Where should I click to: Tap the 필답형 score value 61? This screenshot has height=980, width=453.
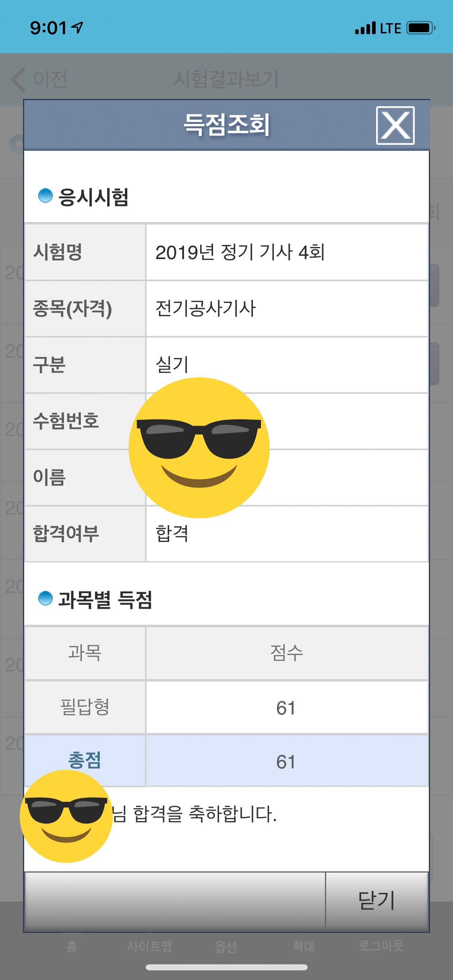click(286, 708)
